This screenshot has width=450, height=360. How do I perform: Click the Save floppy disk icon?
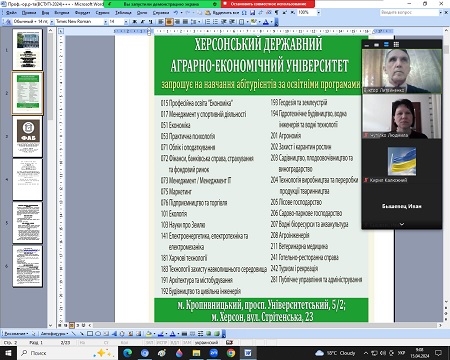(x=252, y=12)
